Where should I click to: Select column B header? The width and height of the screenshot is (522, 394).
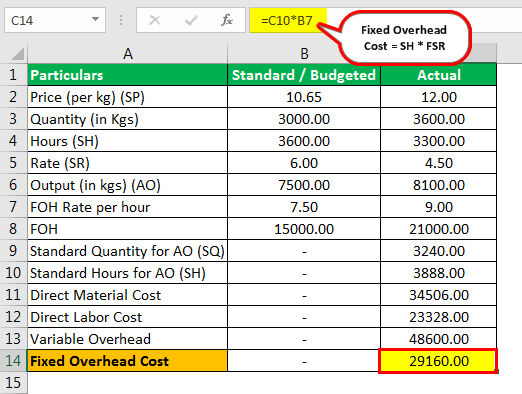(x=304, y=54)
